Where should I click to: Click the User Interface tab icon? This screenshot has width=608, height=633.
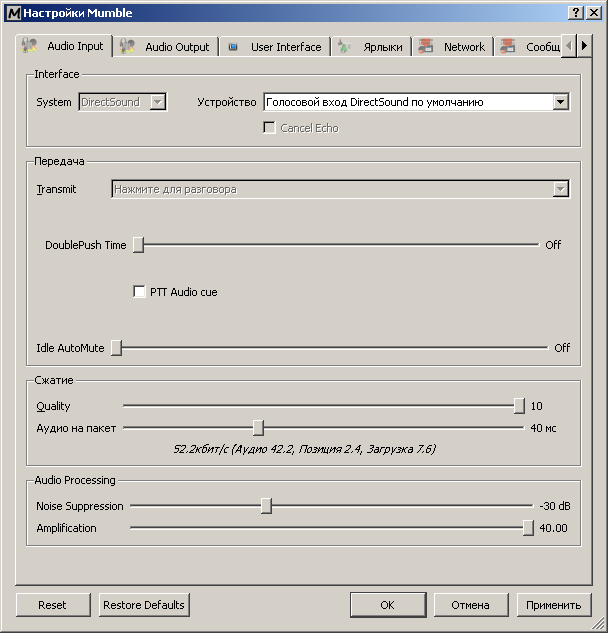point(233,47)
